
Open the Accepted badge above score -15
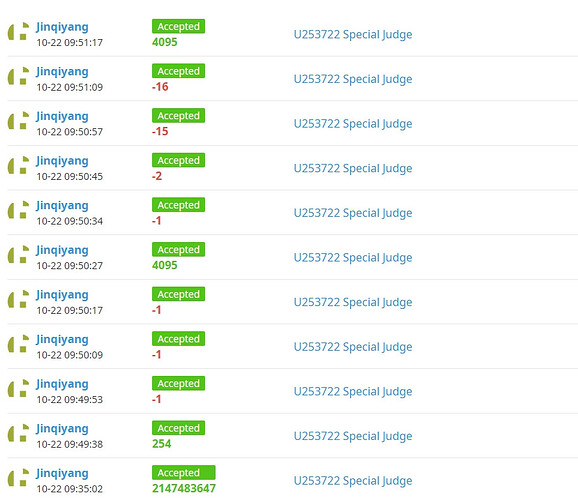178,115
